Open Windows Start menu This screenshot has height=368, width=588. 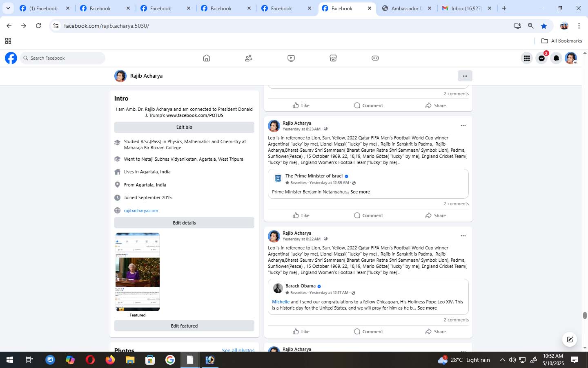[x=10, y=360]
